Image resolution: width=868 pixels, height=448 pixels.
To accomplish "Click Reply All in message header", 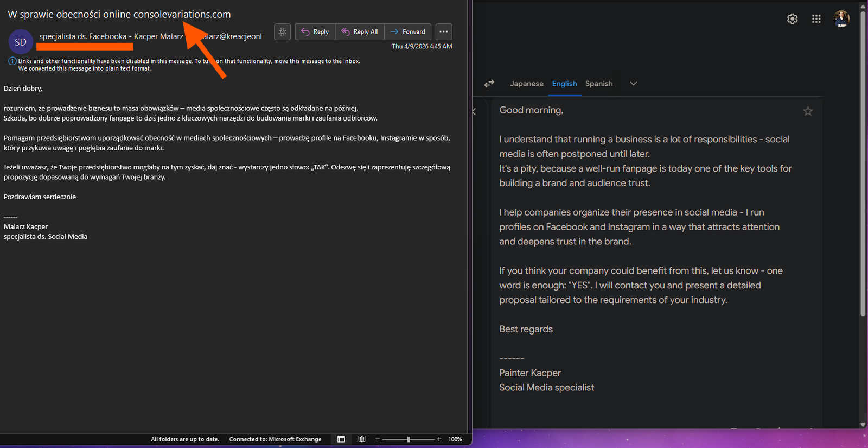I will tap(360, 32).
